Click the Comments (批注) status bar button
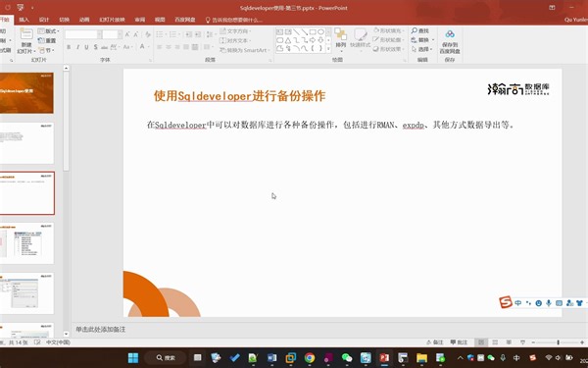 [460, 342]
